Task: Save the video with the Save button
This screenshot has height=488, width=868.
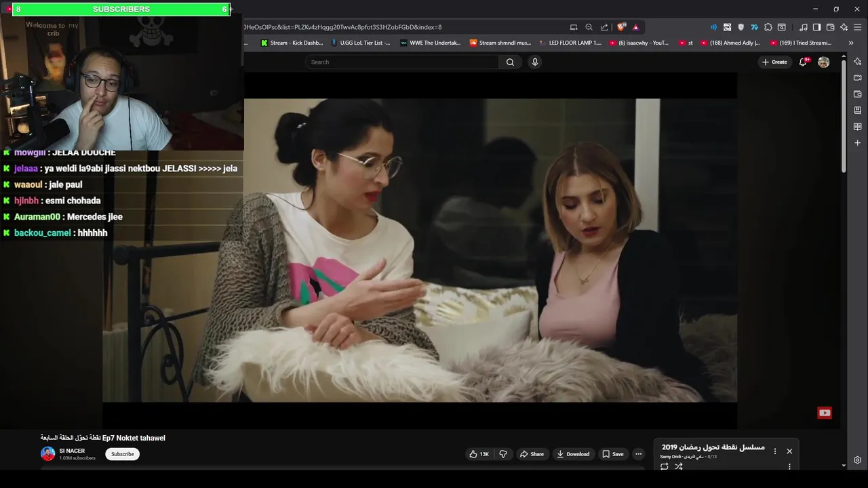Action: (613, 454)
